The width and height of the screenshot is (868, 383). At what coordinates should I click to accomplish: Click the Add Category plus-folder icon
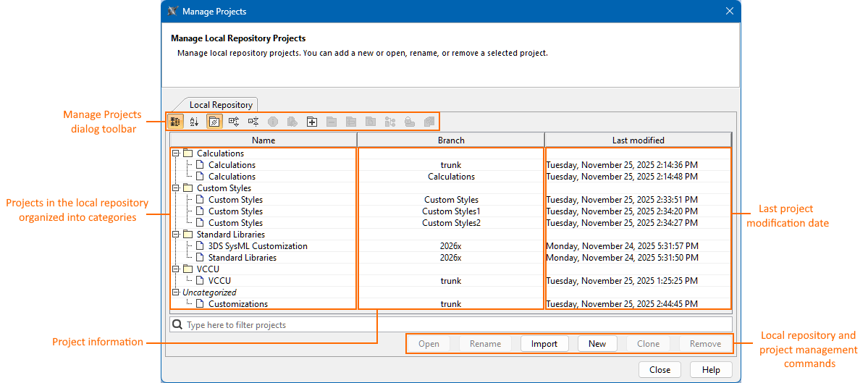click(x=312, y=122)
